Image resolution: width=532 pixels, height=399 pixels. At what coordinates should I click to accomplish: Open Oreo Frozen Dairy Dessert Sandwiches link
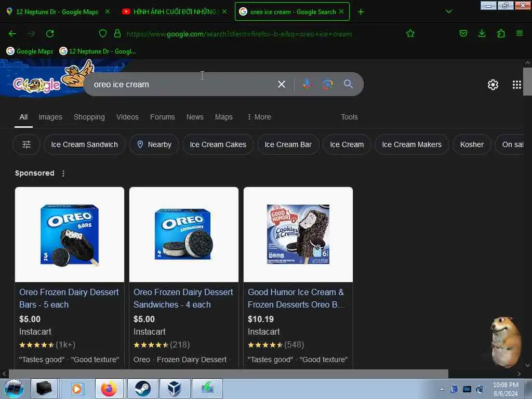[183, 298]
